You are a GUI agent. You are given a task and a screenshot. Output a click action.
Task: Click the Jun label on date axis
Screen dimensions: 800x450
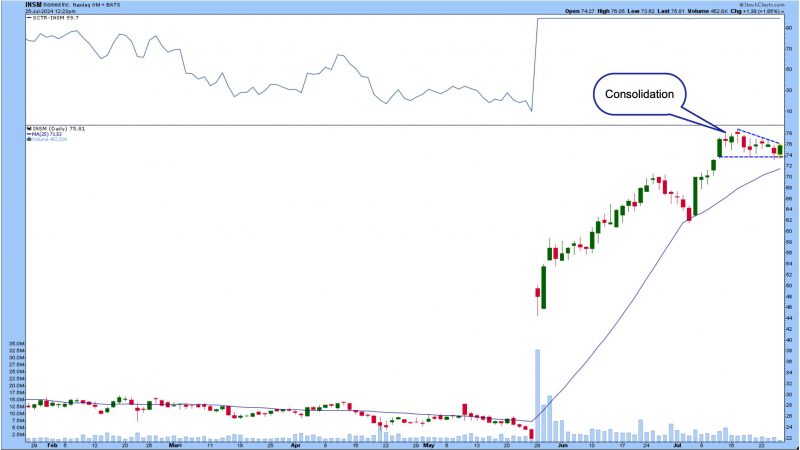(562, 445)
